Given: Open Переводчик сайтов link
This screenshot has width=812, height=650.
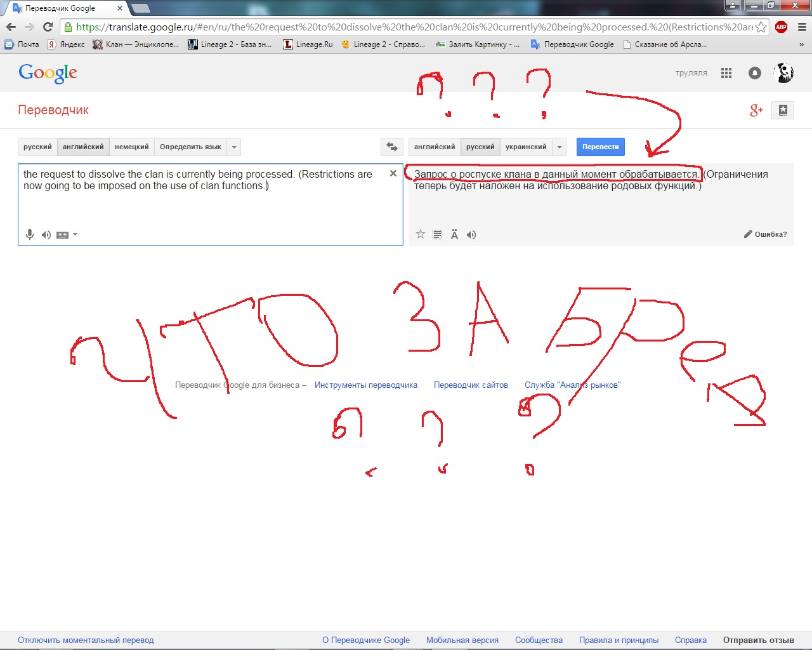Looking at the screenshot, I should 471,385.
